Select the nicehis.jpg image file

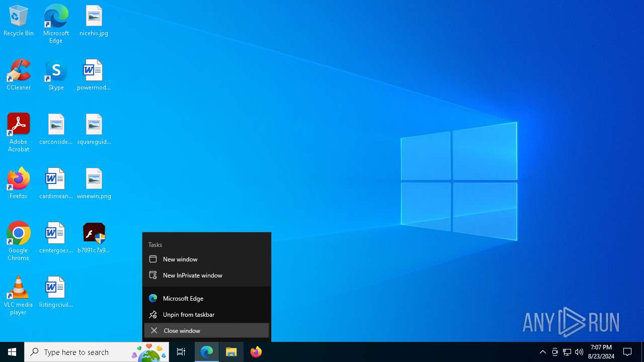pyautogui.click(x=94, y=21)
